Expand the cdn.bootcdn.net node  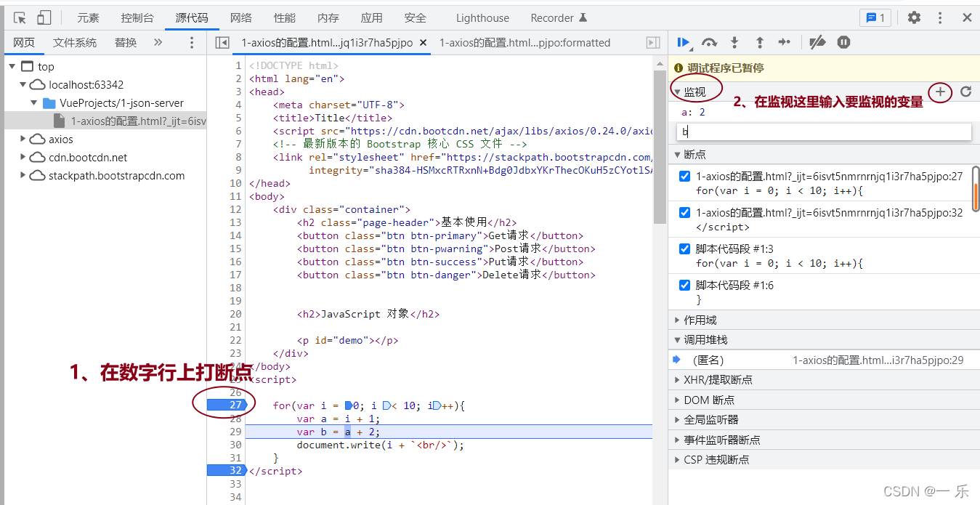click(23, 158)
